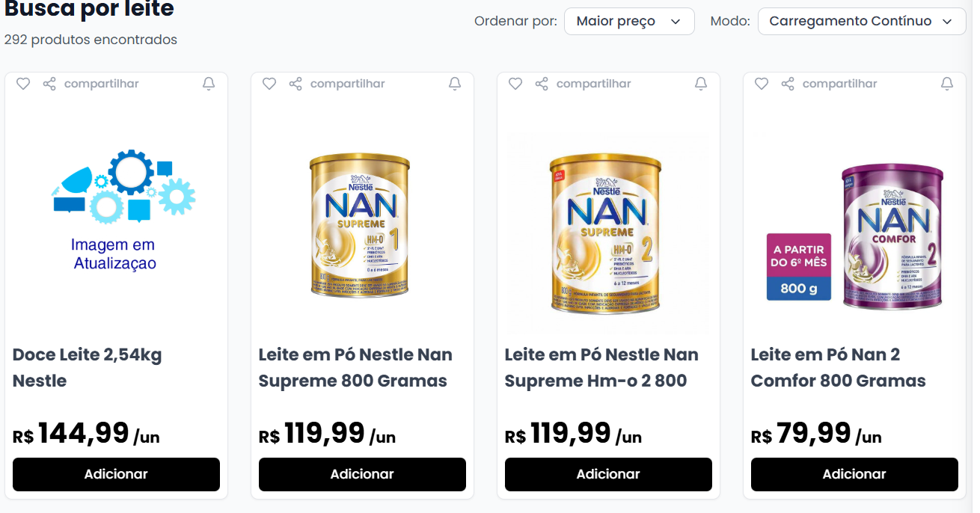Enable price alert bell for Nan Supreme Hm-o 2

701,84
